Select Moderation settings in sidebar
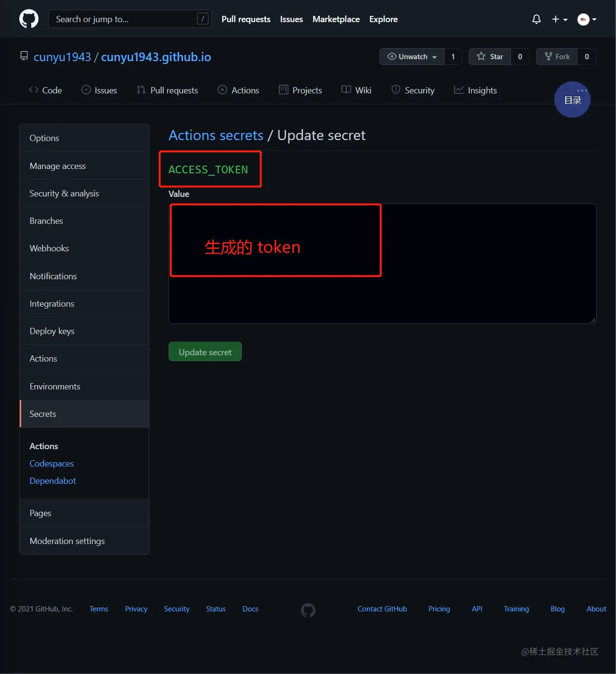 click(84, 541)
